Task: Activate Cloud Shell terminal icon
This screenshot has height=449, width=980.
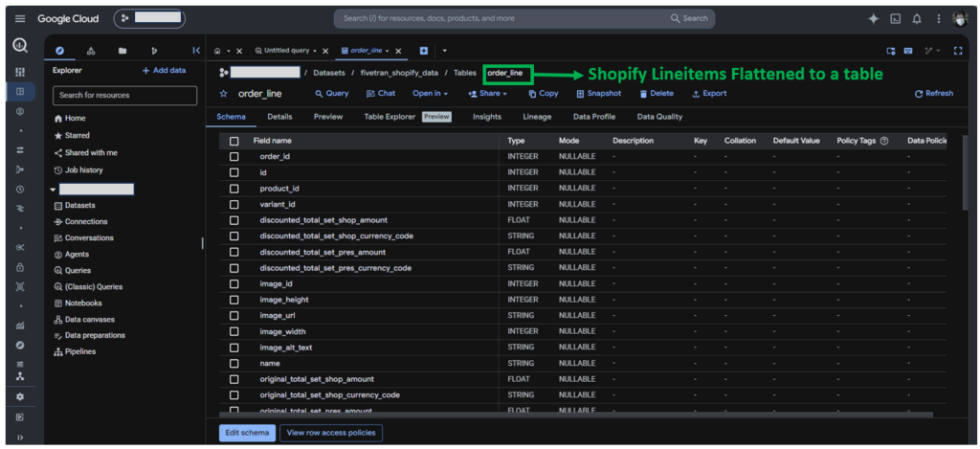Action: point(895,19)
